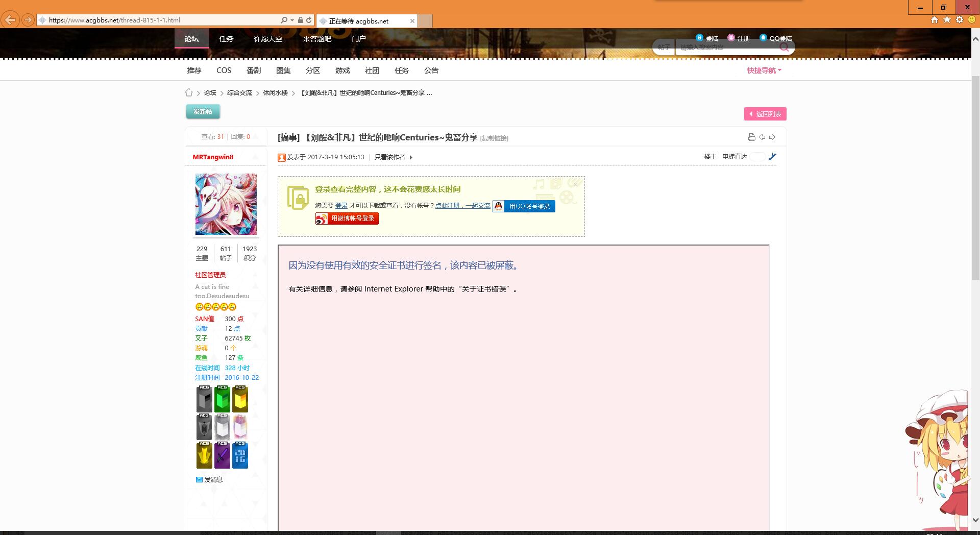Click the smiley feedback icon
Image resolution: width=980 pixels, height=535 pixels.
pos(972,20)
